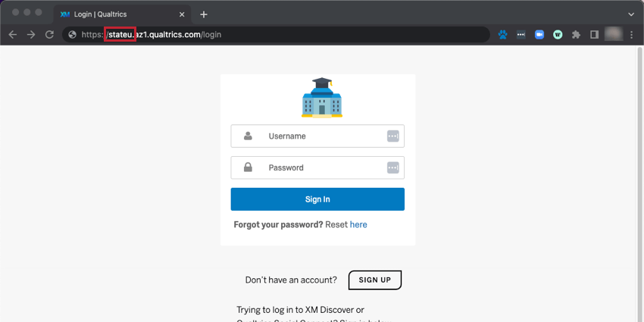Click 'Trying to log in to XM Discover' text
644x322 pixels.
pos(301,310)
